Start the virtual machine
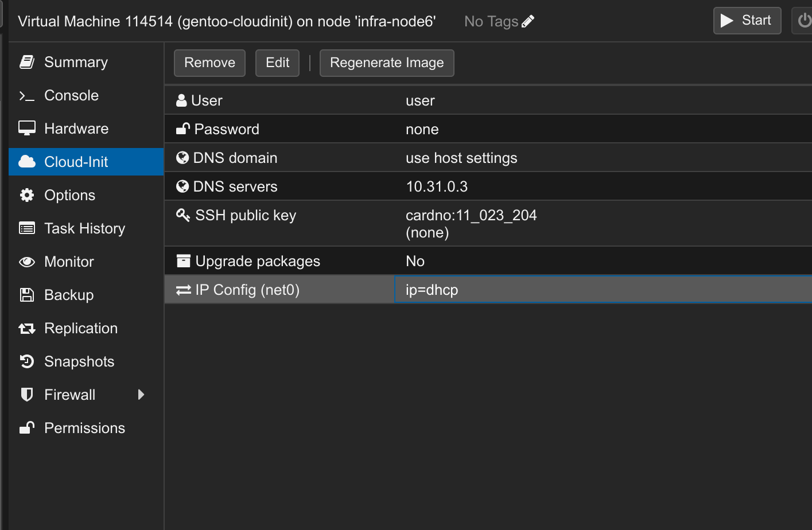Viewport: 812px width, 530px height. [x=747, y=21]
